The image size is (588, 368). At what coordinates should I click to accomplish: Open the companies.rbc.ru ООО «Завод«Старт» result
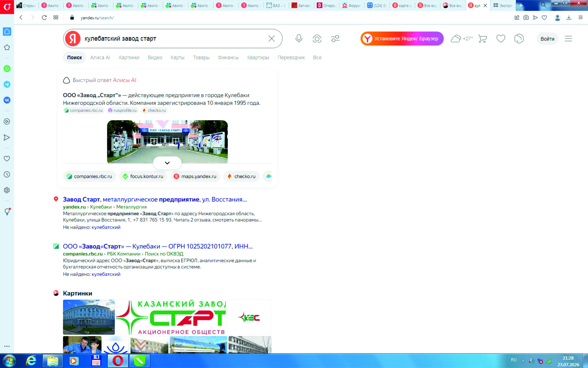pos(158,246)
